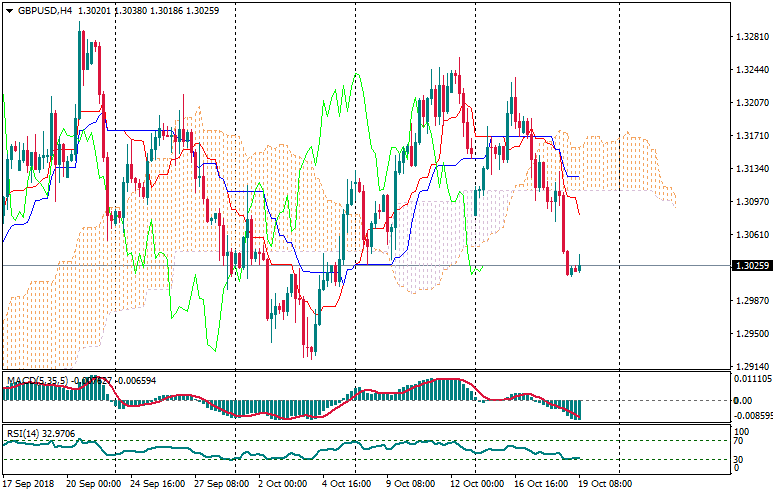The height and width of the screenshot is (495, 773).
Task: Click the 1.31340 price axis label
Action: tap(750, 169)
